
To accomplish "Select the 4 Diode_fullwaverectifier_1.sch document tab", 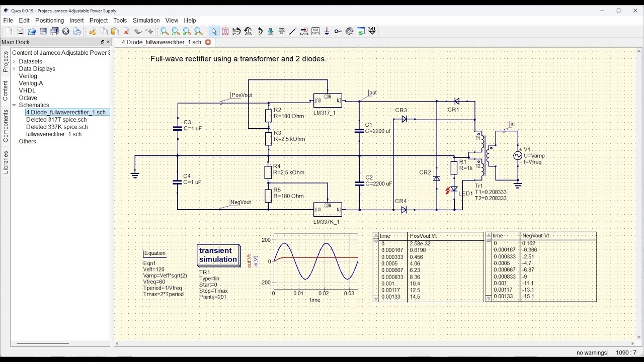I will [161, 42].
